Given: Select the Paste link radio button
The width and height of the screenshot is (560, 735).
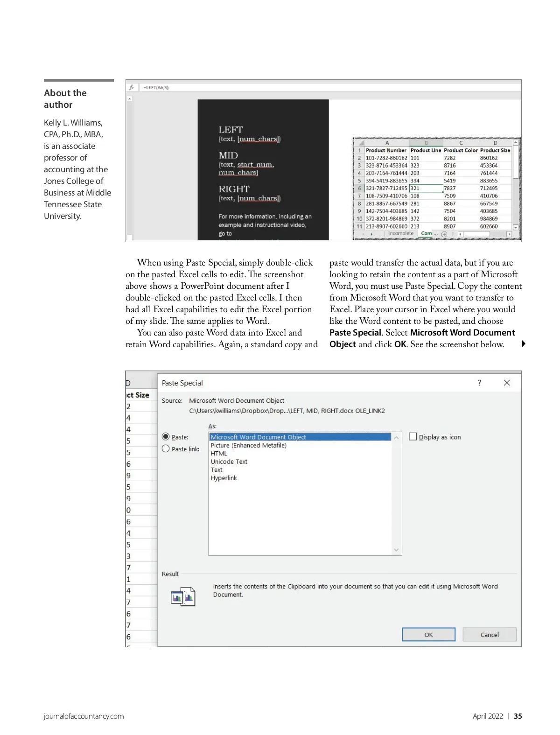Looking at the screenshot, I should 166,449.
